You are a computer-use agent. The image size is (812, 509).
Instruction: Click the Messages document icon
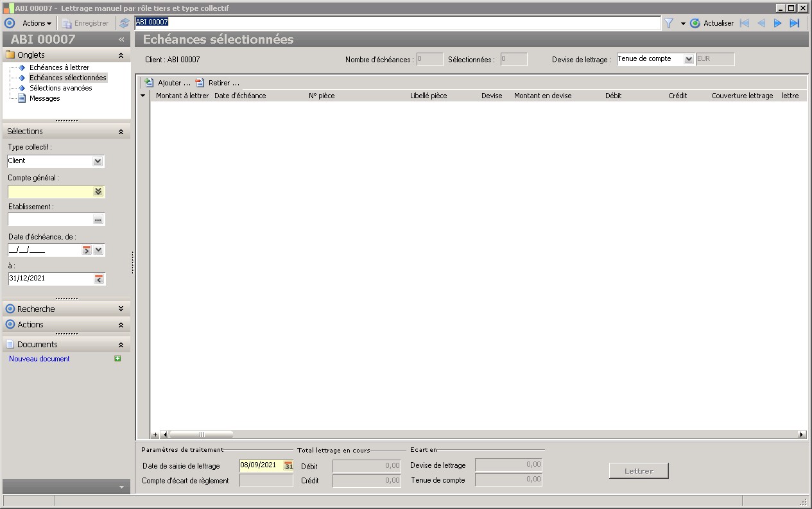pos(22,98)
